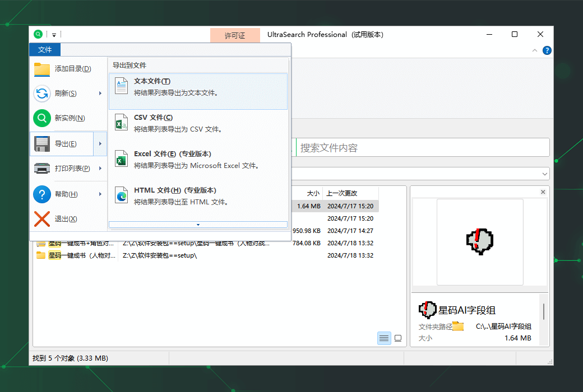Click path Z:\Z\软件安装包==setup\ cell
This screenshot has width=583, height=392.
160,255
